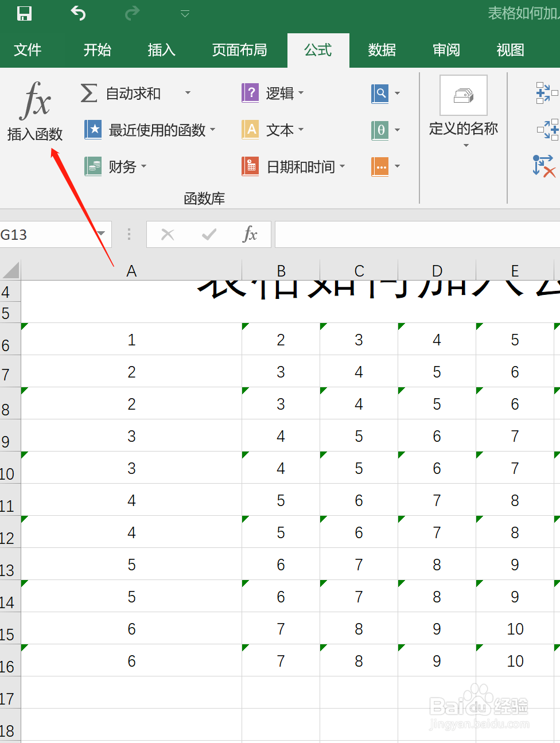This screenshot has height=743, width=560.
Task: Open Define Name (定义的名称) tool
Action: point(463,112)
